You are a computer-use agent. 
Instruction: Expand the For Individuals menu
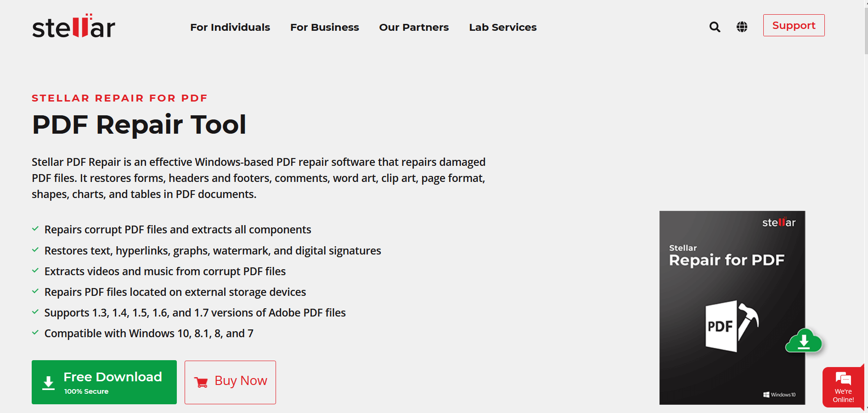[x=230, y=27]
